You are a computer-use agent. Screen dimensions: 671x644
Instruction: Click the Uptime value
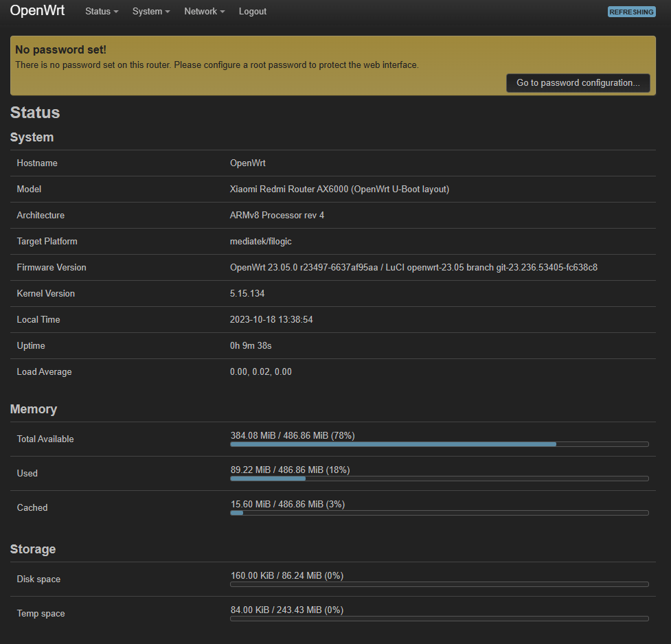250,346
